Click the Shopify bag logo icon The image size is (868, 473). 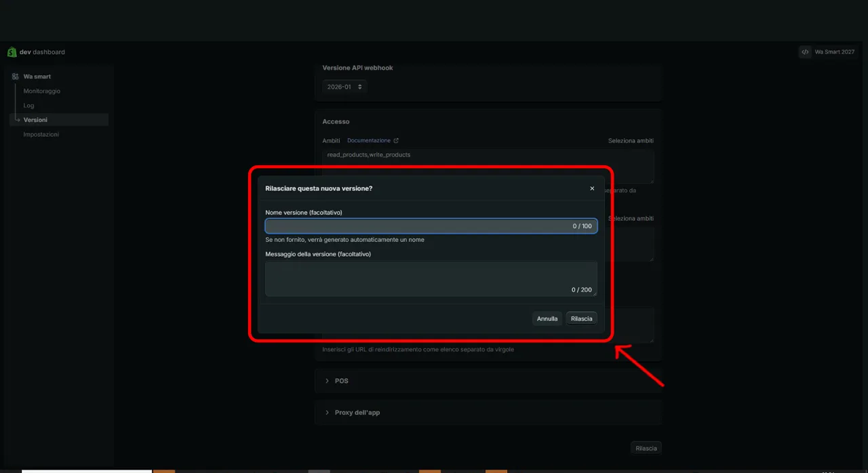(12, 52)
